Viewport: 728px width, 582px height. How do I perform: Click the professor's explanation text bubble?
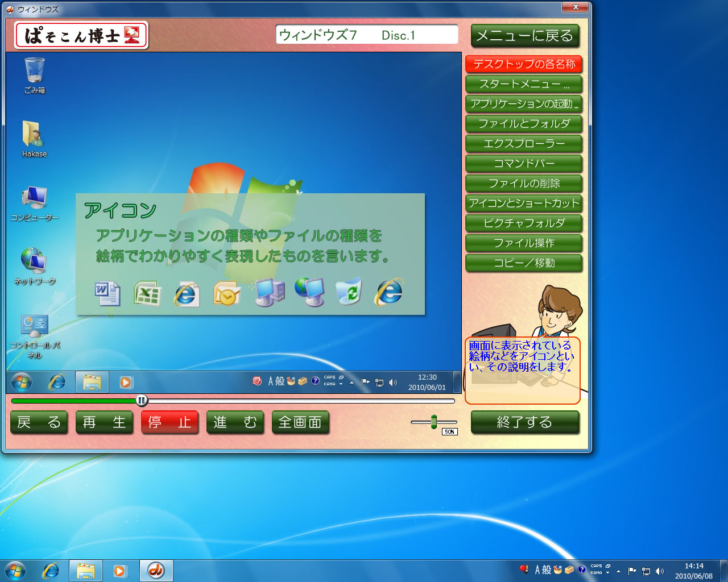522,371
